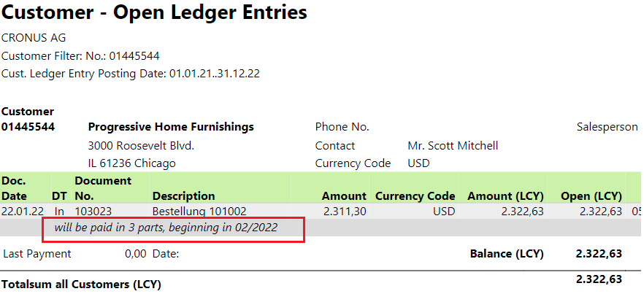Select Progressive Home Furnishings customer name
This screenshot has height=302, width=644.
click(171, 127)
